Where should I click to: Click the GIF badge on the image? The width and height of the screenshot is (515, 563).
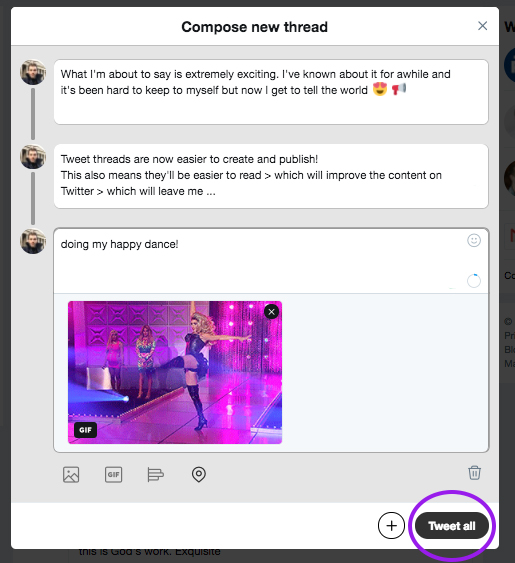click(x=85, y=430)
